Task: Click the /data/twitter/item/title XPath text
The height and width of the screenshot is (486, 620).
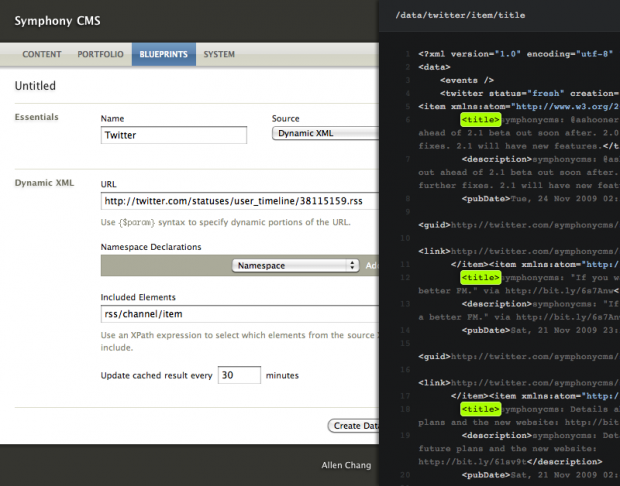Action: (x=460, y=15)
